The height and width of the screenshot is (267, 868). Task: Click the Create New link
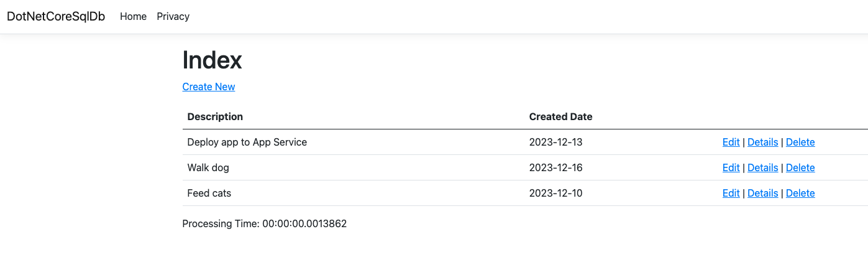click(x=208, y=87)
